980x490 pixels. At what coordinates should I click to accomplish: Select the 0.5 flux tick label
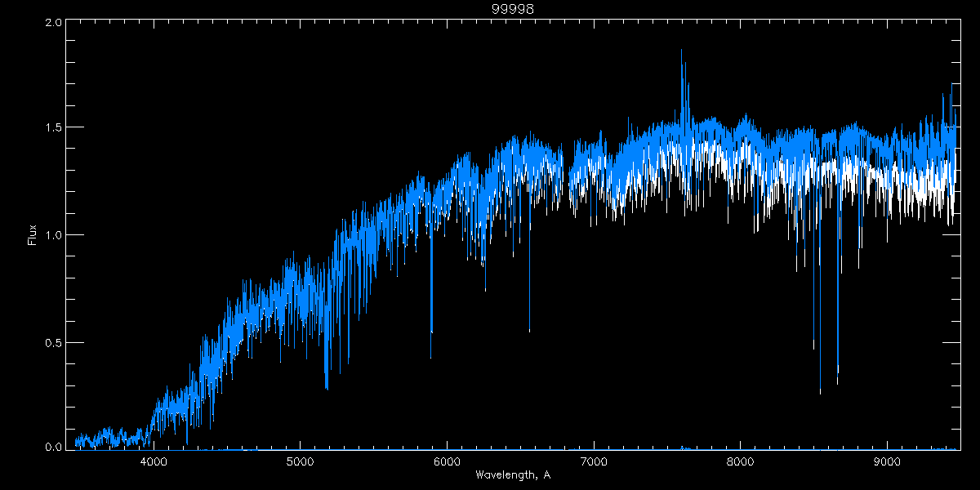[54, 342]
